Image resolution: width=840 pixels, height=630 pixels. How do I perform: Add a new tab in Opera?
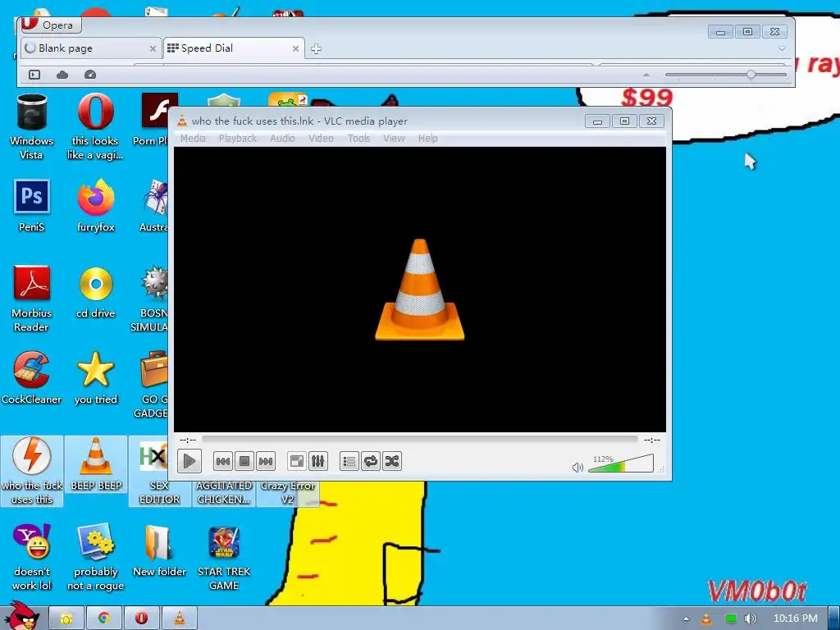click(316, 48)
